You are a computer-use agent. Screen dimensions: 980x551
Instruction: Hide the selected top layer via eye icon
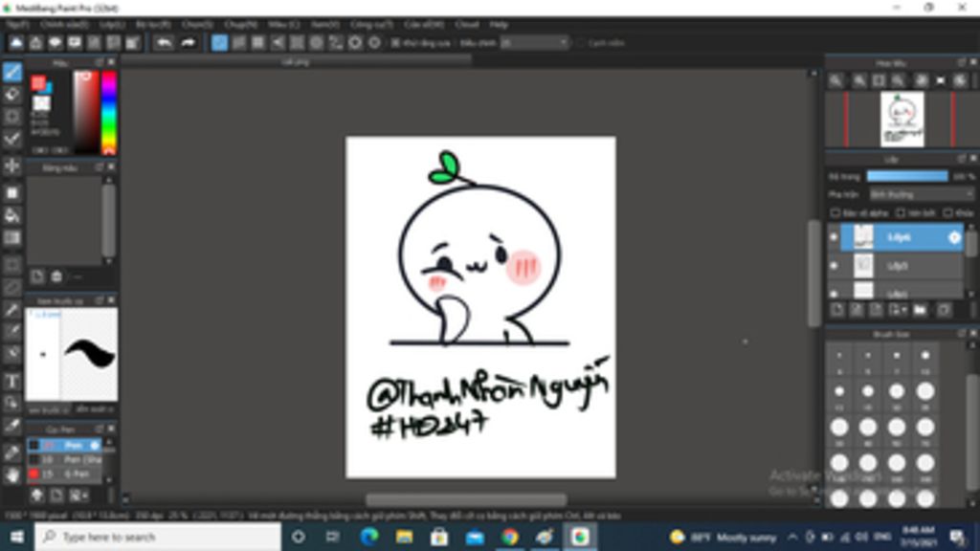(834, 237)
